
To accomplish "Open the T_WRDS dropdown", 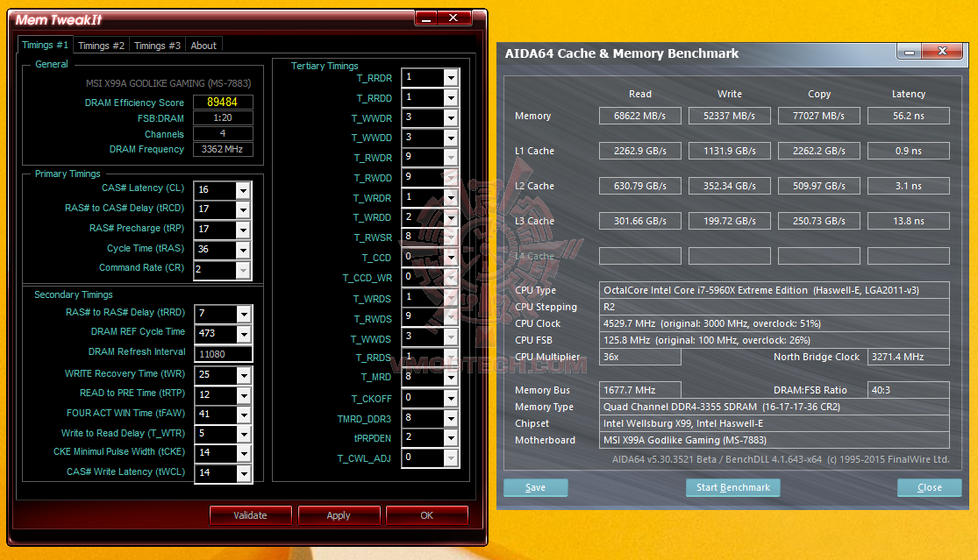I will pos(451,297).
